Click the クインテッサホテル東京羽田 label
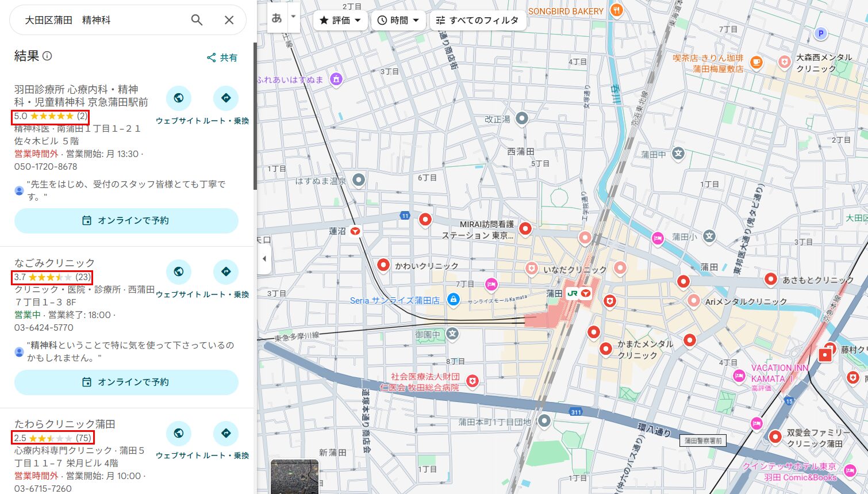 coord(790,472)
